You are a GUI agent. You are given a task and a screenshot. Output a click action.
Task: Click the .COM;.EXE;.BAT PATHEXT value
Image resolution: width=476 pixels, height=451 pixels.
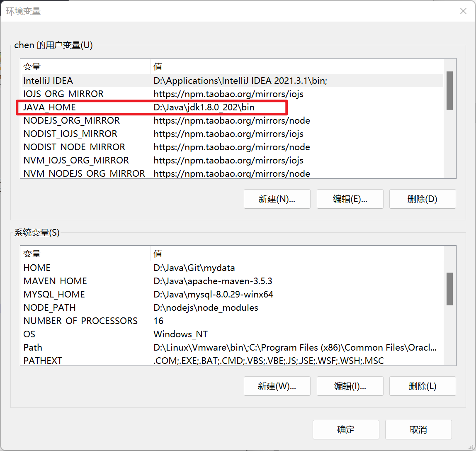[269, 361]
